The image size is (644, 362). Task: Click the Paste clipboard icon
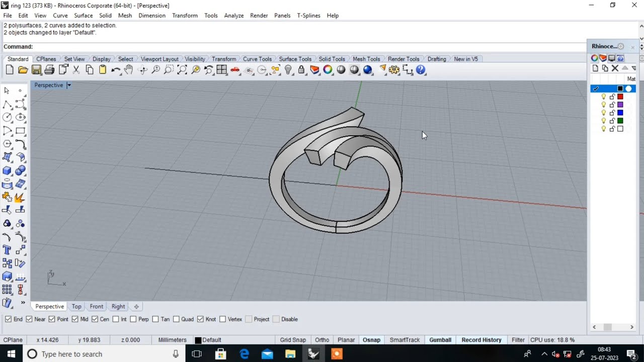pyautogui.click(x=103, y=70)
